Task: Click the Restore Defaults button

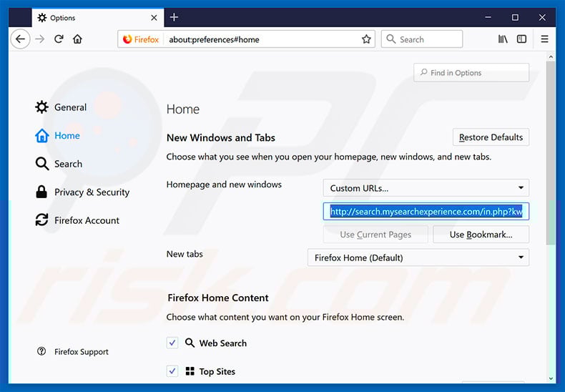Action: pos(491,137)
